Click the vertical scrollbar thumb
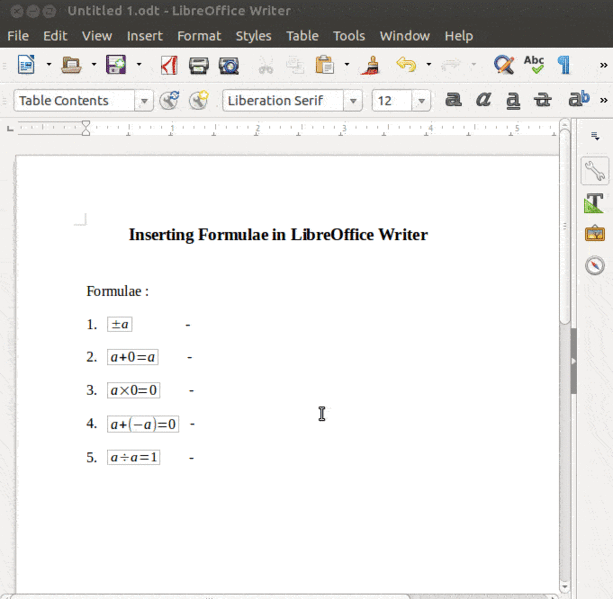The width and height of the screenshot is (613, 599). coord(565,227)
